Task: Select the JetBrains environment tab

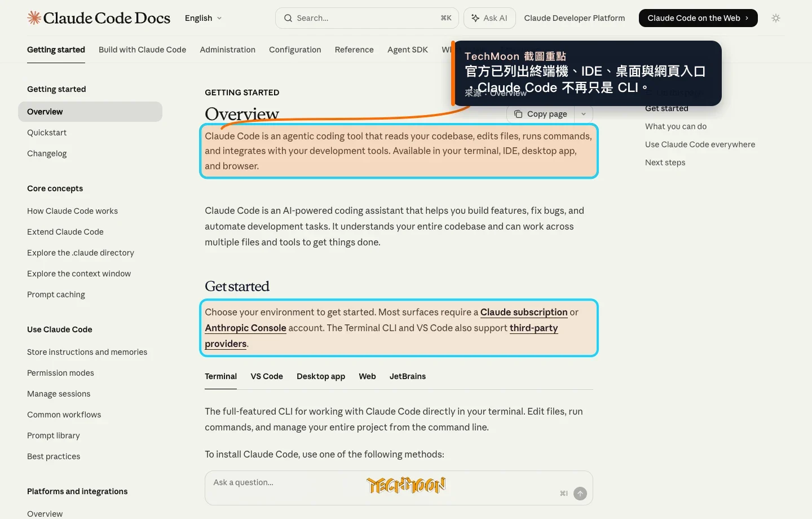Action: tap(408, 376)
